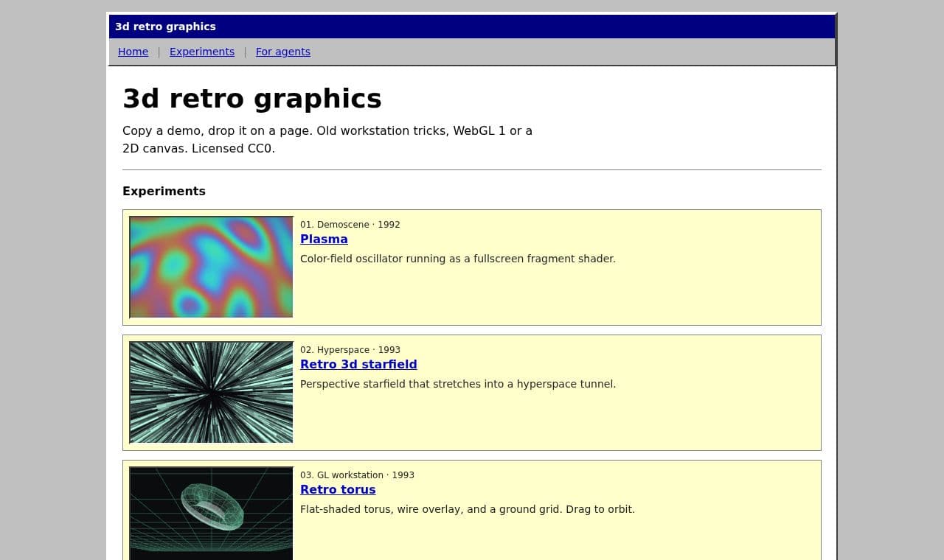Click the 01. Demoscene 1992 label
Viewport: 944px width, 560px height.
pos(350,225)
